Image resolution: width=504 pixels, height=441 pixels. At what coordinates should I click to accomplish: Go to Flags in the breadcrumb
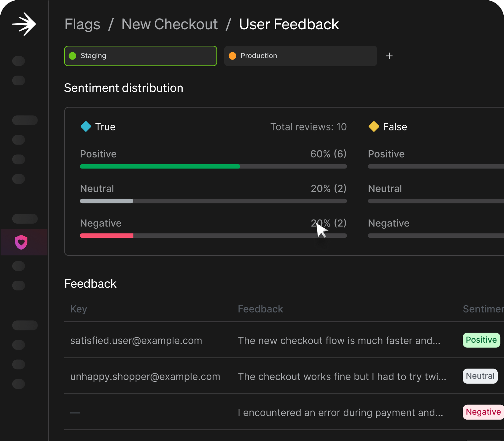click(x=82, y=25)
